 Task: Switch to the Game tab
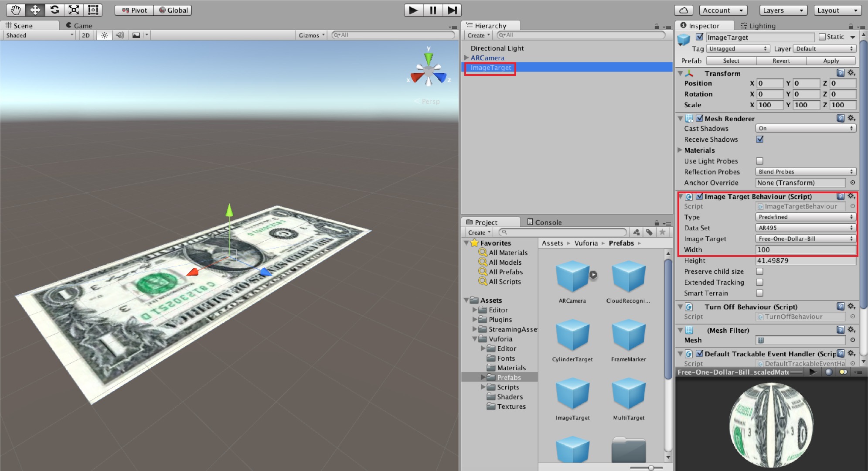click(79, 26)
